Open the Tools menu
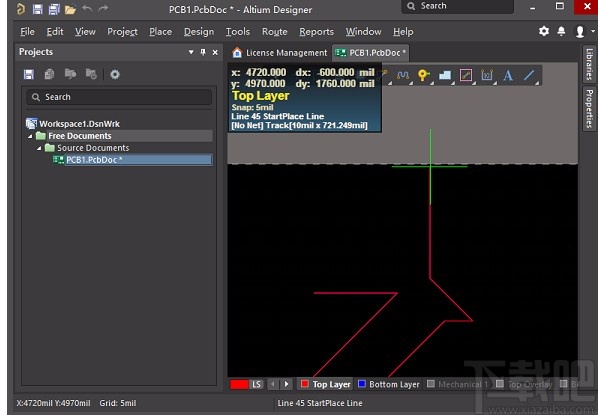The image size is (598, 415). (238, 32)
